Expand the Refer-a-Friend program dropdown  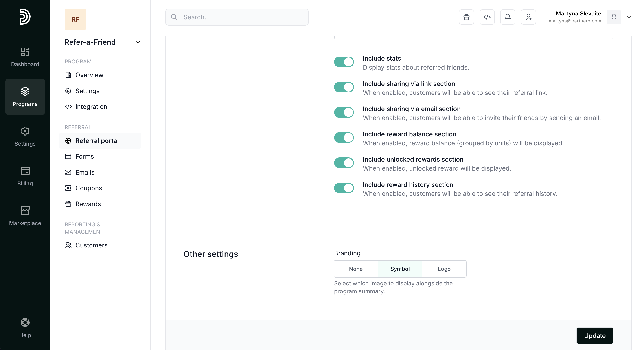coord(138,42)
